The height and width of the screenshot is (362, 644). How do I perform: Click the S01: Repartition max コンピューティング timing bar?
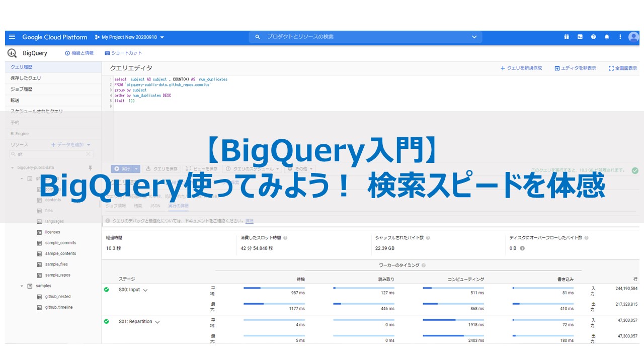pos(454,335)
